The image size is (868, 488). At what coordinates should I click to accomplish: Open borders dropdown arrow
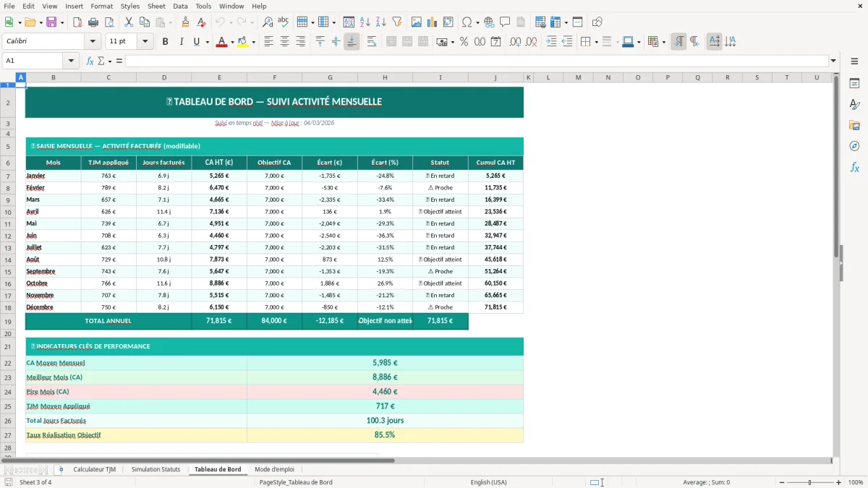pyautogui.click(x=596, y=42)
